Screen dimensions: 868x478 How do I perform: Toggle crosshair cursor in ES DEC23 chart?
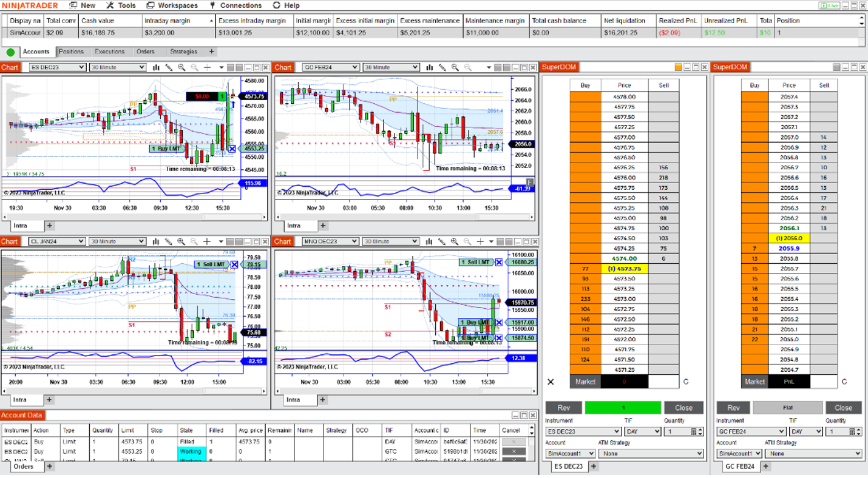point(208,67)
